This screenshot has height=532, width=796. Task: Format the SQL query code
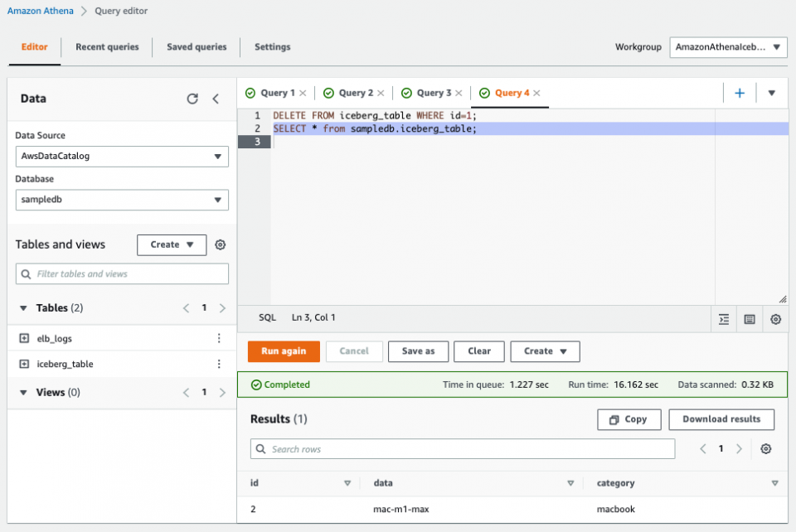point(723,318)
